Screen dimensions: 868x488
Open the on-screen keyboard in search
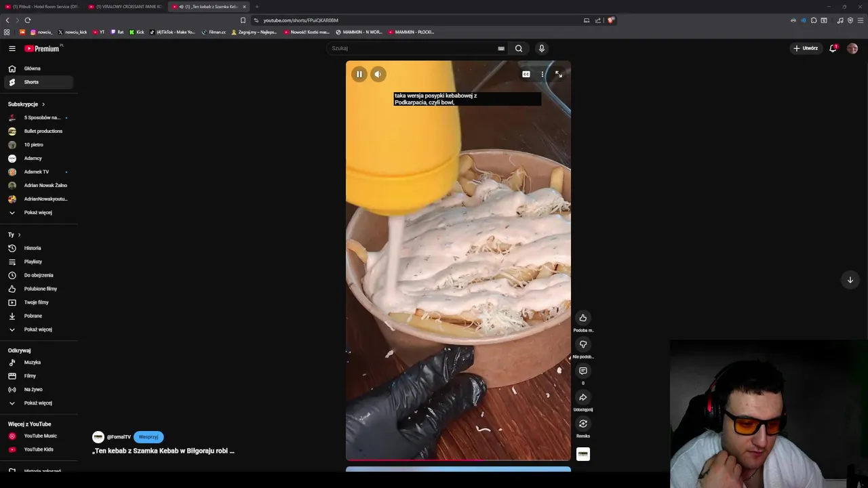point(501,48)
